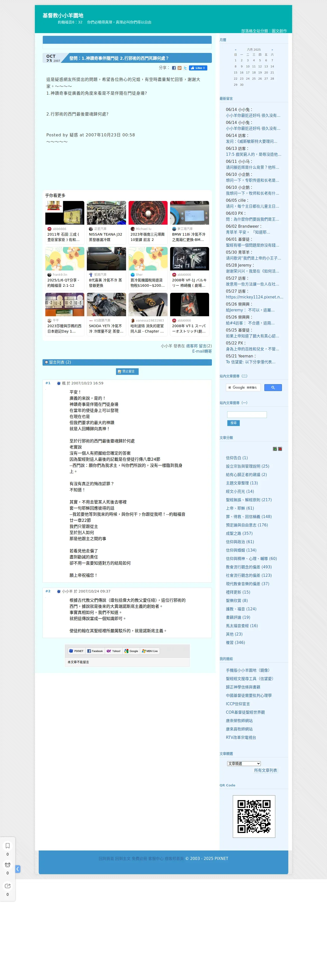Click the 客服中心 footer link
327x980 pixels.
[156, 859]
